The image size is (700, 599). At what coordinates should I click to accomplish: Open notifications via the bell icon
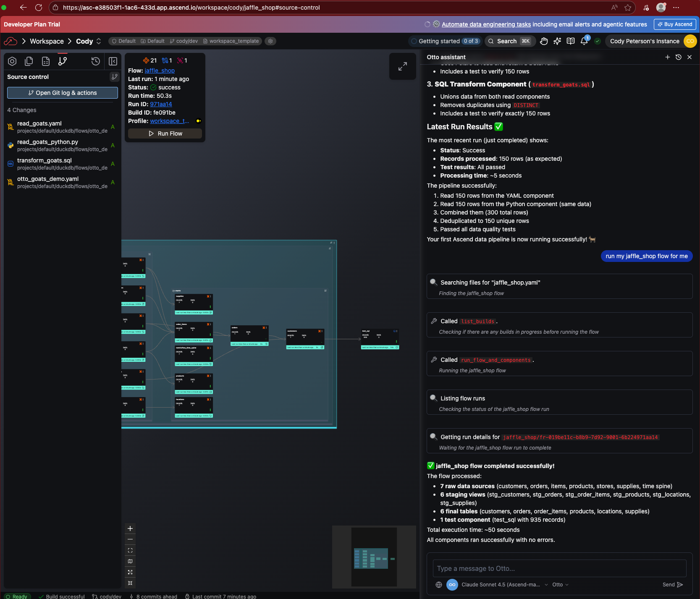point(584,41)
